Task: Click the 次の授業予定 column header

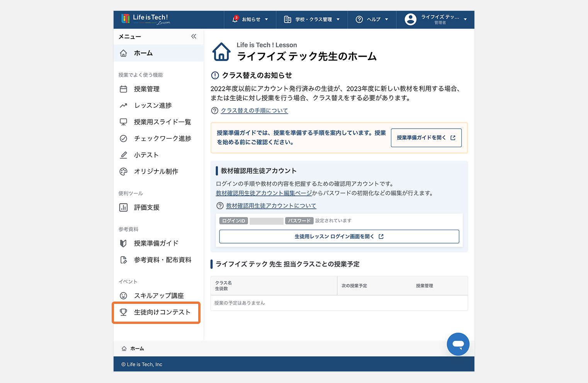Action: (354, 286)
